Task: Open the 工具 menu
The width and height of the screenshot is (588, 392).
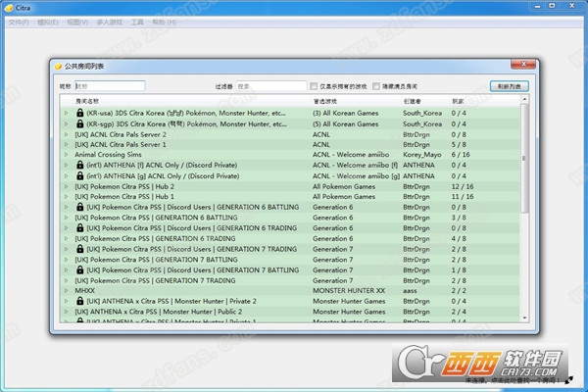Action: coord(137,23)
